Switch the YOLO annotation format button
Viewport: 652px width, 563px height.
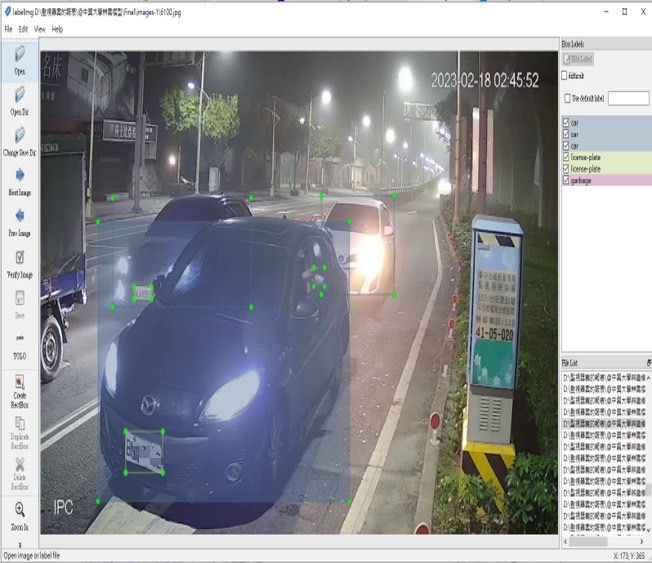20,340
